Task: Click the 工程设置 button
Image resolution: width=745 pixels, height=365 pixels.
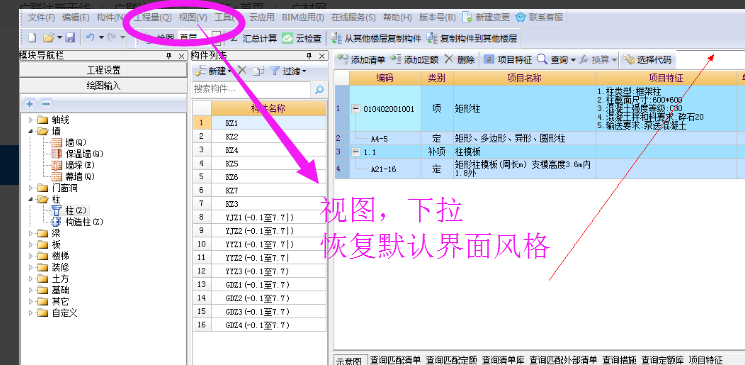Action: pyautogui.click(x=104, y=70)
